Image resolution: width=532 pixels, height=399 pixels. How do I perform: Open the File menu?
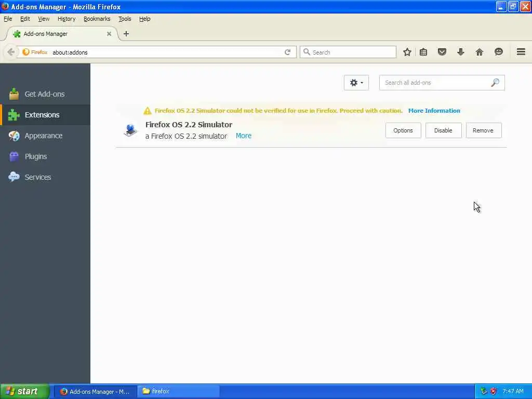(8, 19)
